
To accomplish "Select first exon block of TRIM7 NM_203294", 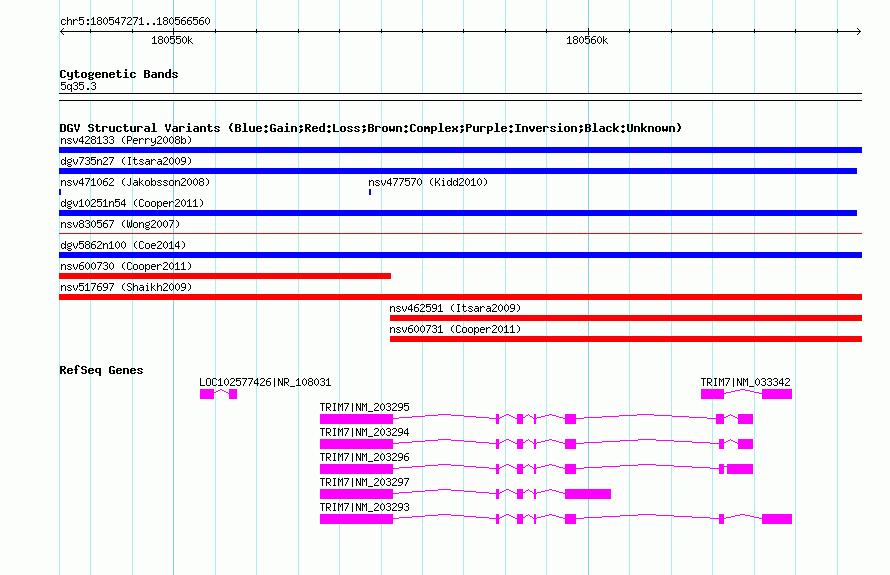I will point(356,444).
